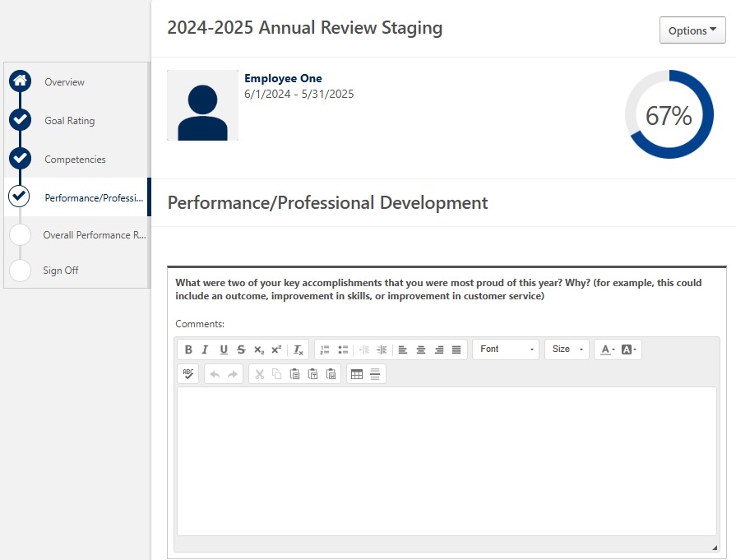This screenshot has width=736, height=560.
Task: Click the undo arrow
Action: [215, 374]
